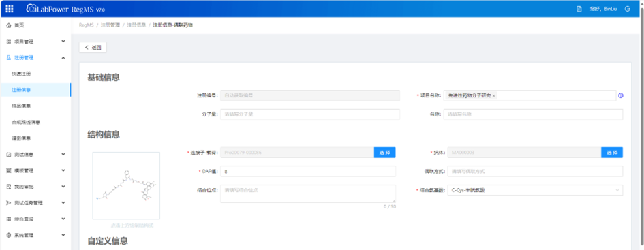Expand the 测试信息 menu chevron
The height and width of the screenshot is (250, 644).
click(63, 155)
